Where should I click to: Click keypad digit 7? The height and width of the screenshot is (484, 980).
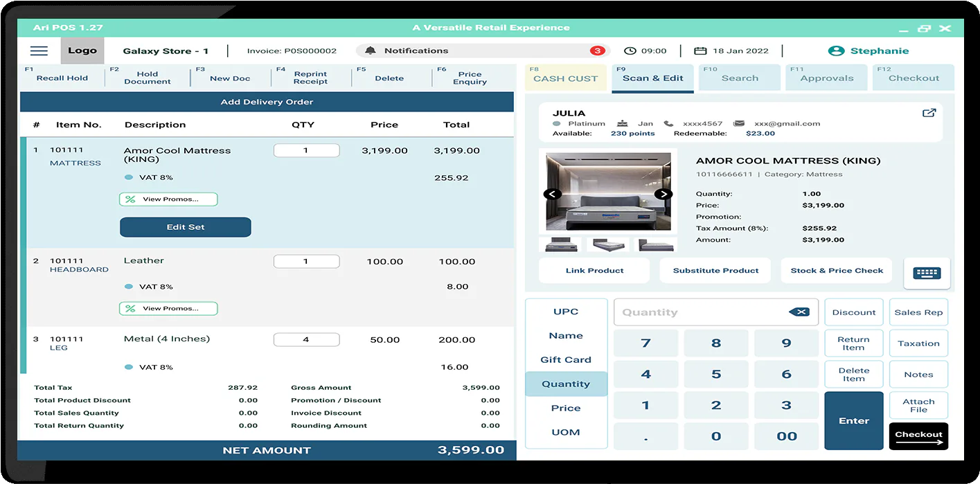point(645,343)
